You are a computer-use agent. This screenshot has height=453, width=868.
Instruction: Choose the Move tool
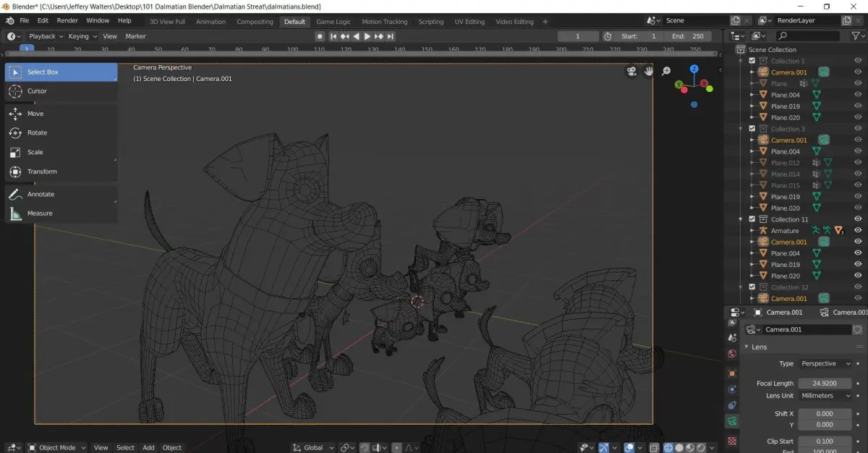pos(61,114)
